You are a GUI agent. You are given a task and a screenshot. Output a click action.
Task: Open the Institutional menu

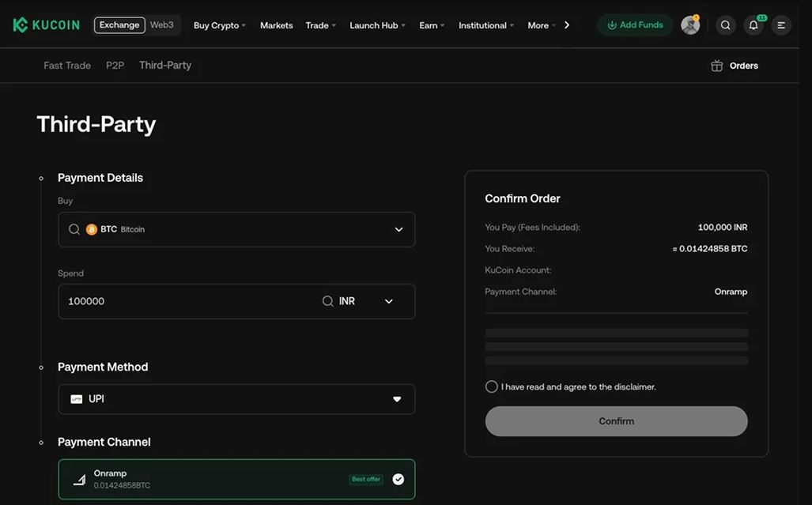click(x=485, y=25)
